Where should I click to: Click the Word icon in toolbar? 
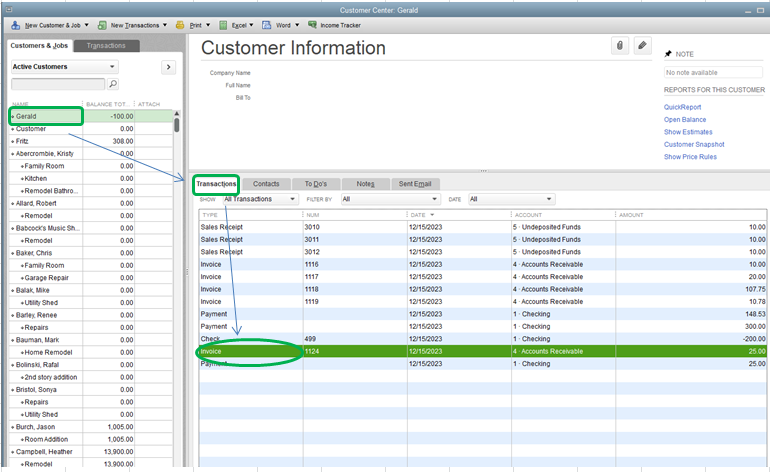tap(266, 25)
